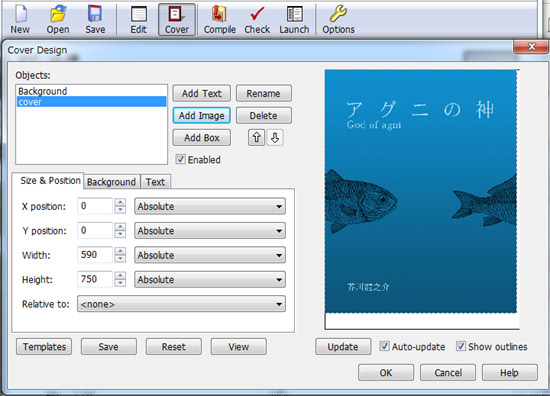Click the Launch book icon
This screenshot has height=396, width=550.
coord(294,20)
